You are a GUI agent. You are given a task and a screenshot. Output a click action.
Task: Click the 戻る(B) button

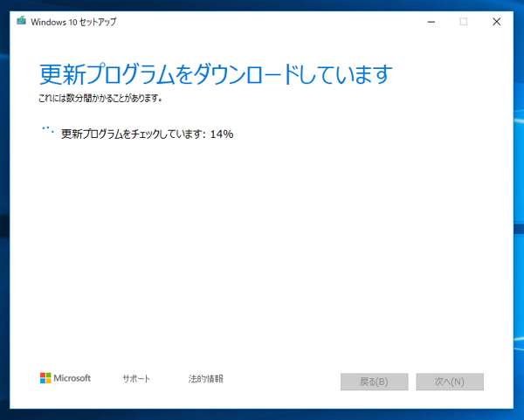[375, 382]
